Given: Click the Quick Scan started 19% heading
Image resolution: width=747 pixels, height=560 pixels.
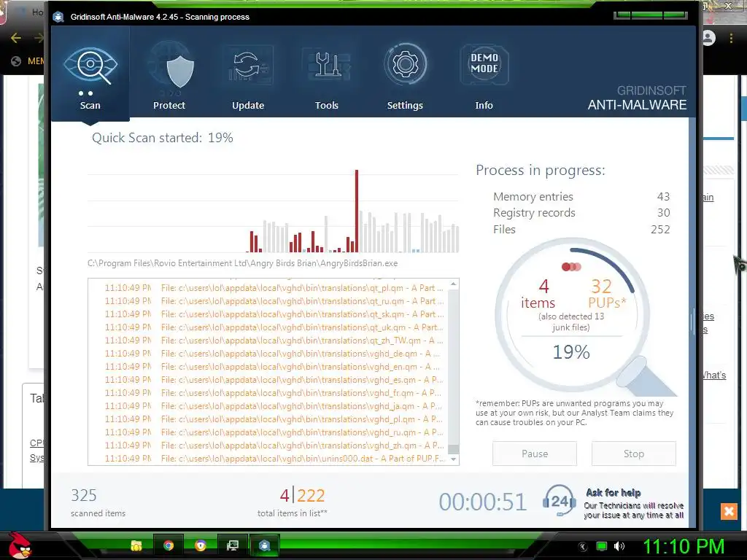Looking at the screenshot, I should point(163,138).
